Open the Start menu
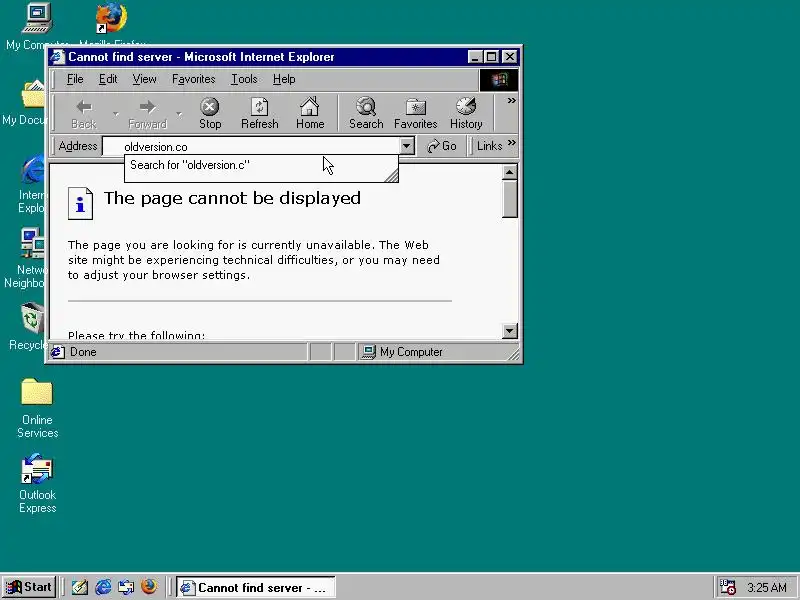 (29, 587)
